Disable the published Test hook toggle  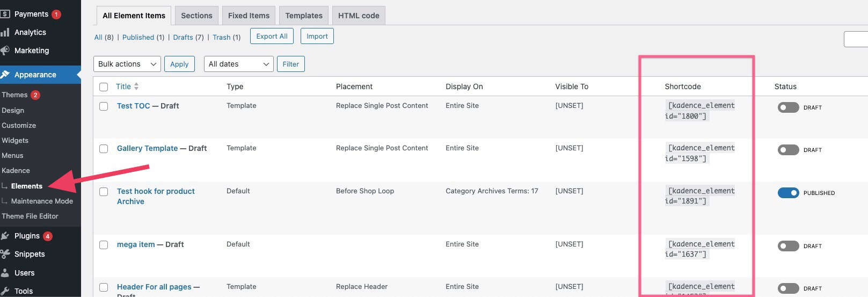coord(788,193)
